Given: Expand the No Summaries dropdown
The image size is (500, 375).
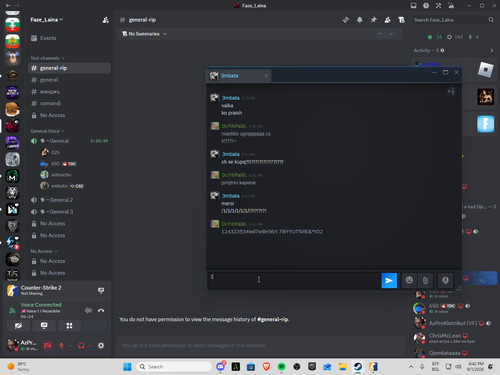Looking at the screenshot, I should 144,34.
